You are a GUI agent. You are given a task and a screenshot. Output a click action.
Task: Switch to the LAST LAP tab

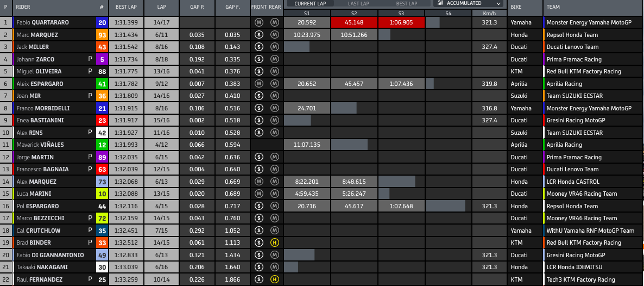359,3
